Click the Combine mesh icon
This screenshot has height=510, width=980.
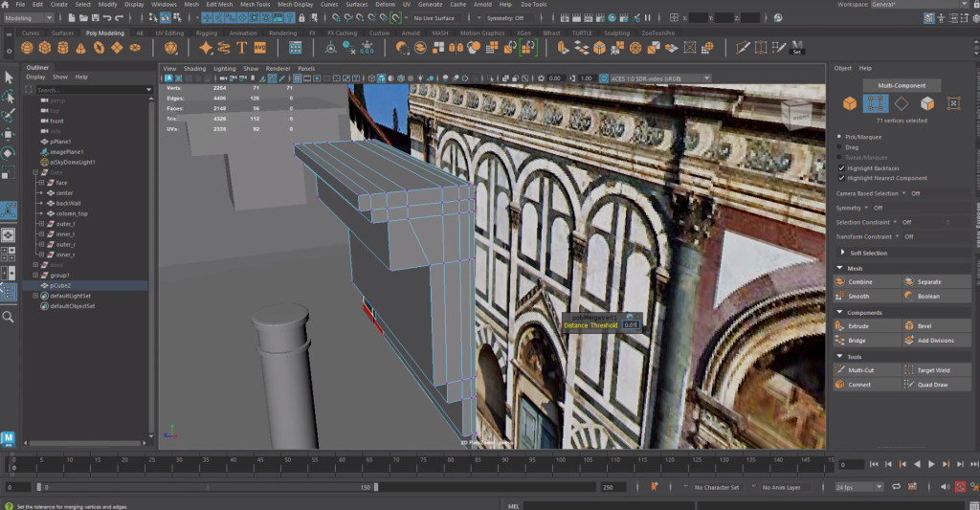pos(840,282)
